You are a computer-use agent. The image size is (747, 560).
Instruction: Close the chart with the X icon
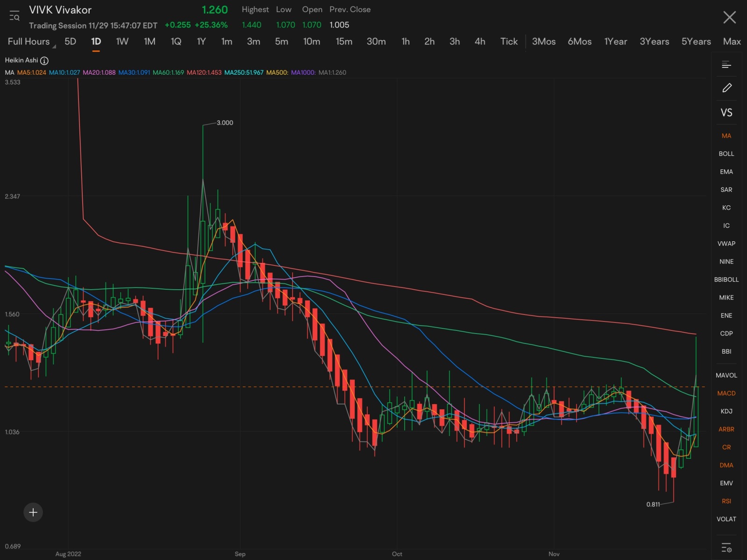pos(729,18)
